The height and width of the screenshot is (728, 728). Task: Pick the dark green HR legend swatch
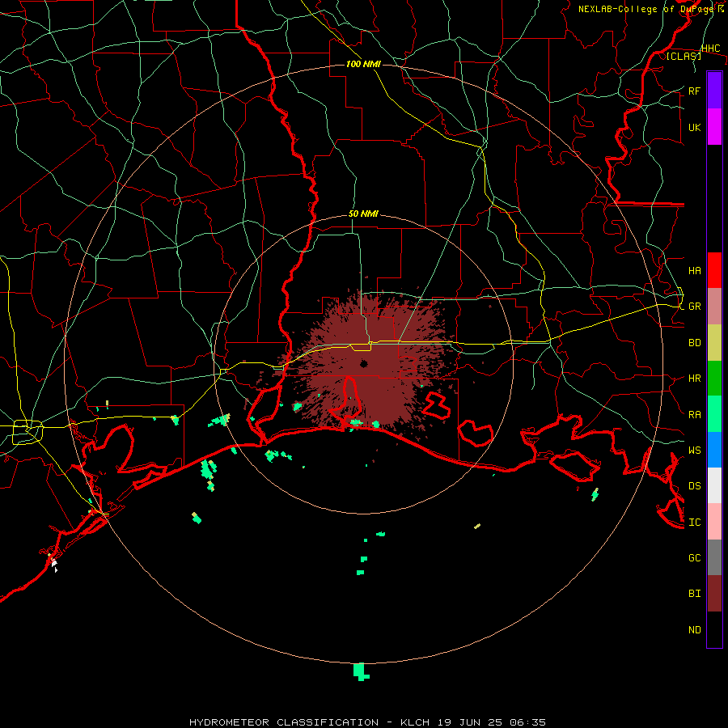(714, 379)
